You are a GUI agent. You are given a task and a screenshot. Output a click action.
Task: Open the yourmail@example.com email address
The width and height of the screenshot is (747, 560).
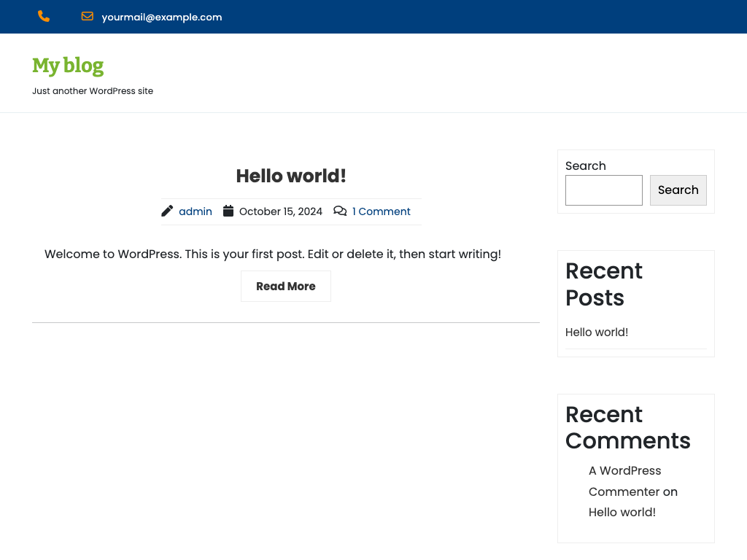coord(161,17)
